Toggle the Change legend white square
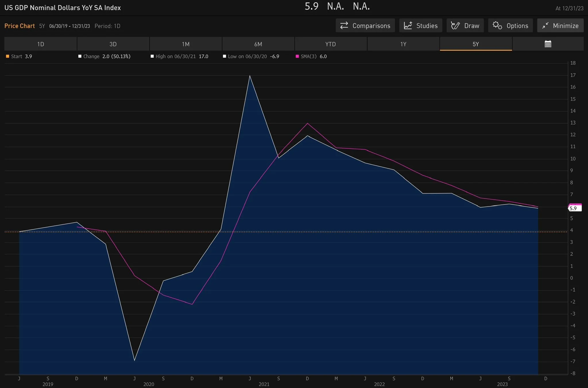588x388 pixels. coord(80,57)
